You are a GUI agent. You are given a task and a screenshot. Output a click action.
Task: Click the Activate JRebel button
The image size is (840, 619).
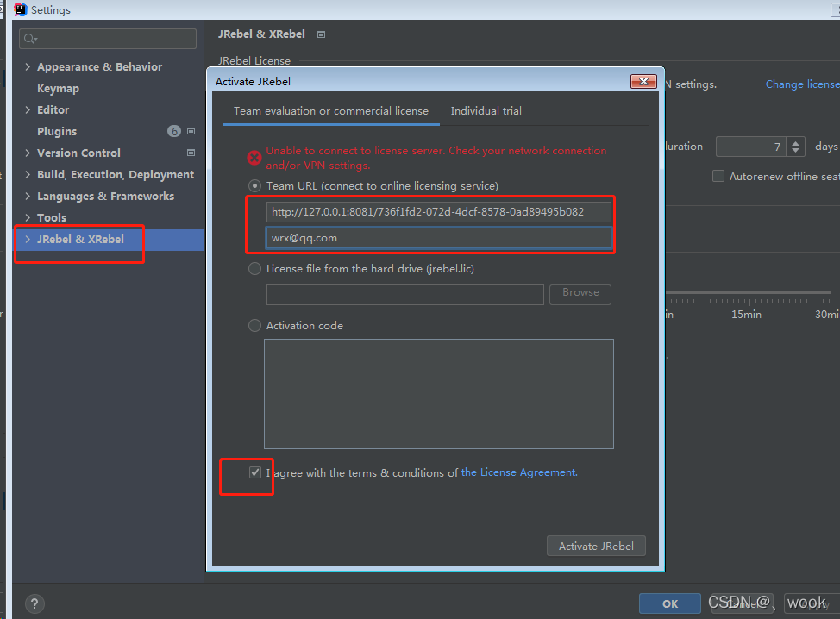(596, 546)
